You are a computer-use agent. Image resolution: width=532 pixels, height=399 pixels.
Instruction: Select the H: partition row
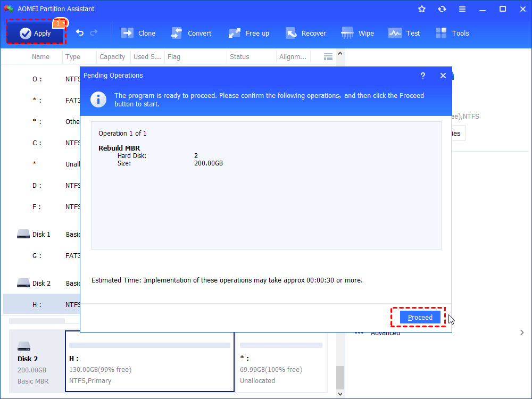(x=41, y=304)
